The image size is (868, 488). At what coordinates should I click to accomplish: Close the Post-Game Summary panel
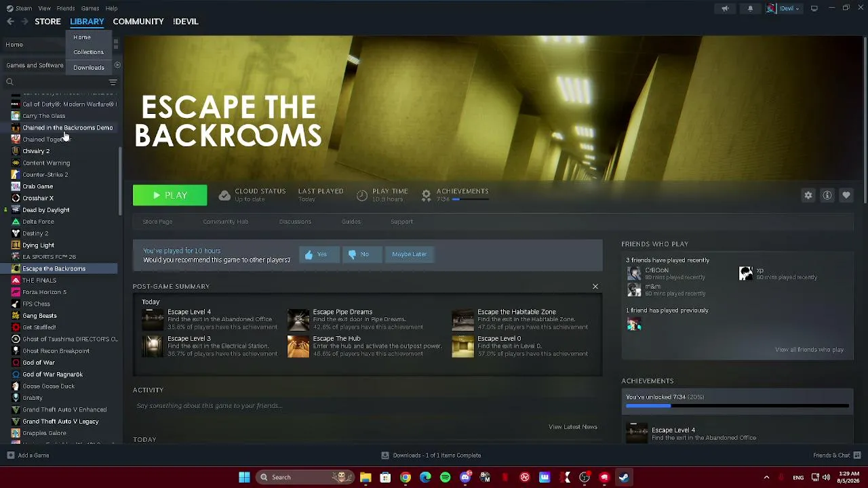point(595,287)
